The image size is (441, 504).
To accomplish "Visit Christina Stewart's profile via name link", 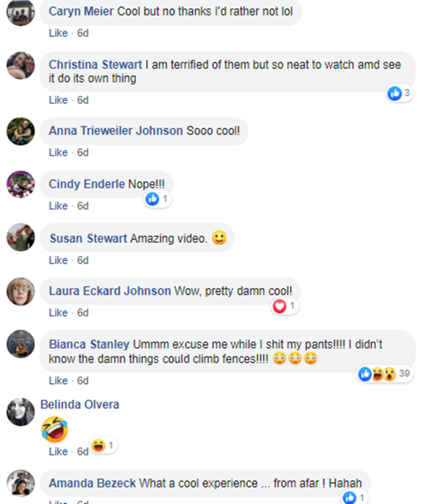I will [x=95, y=65].
